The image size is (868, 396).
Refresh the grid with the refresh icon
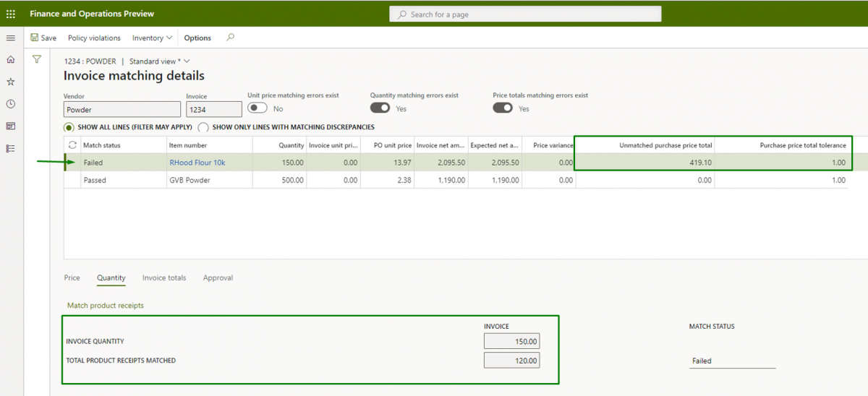point(72,145)
